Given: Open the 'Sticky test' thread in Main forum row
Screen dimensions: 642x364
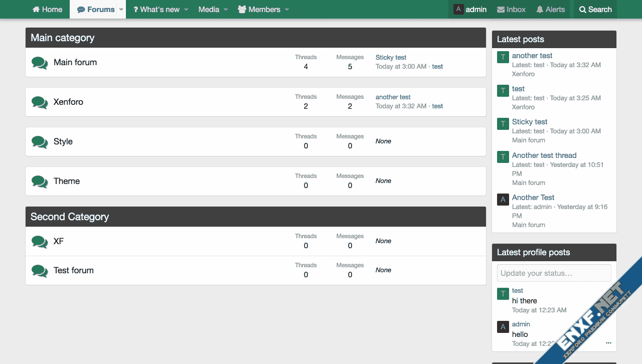Looking at the screenshot, I should point(391,58).
